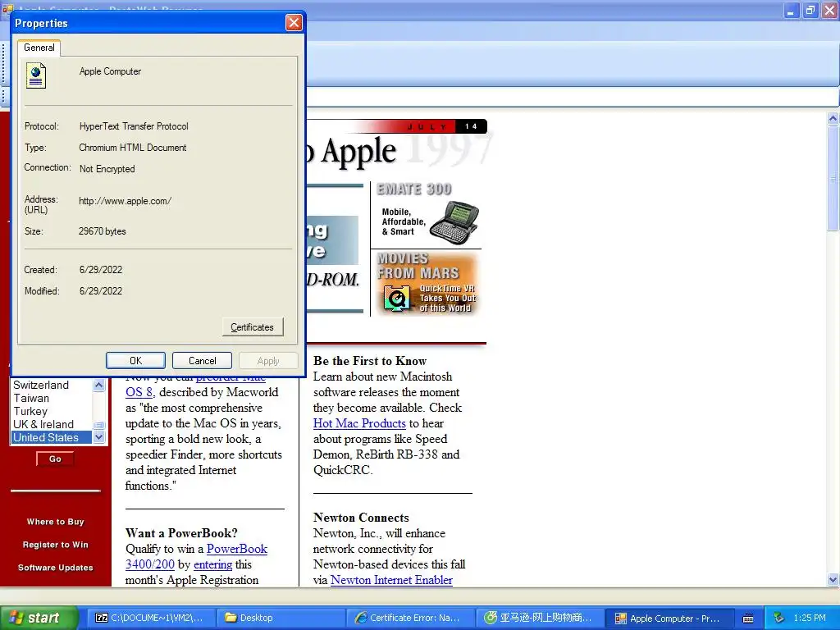Open the Windows start menu
840x630 pixels.
pyautogui.click(x=39, y=618)
